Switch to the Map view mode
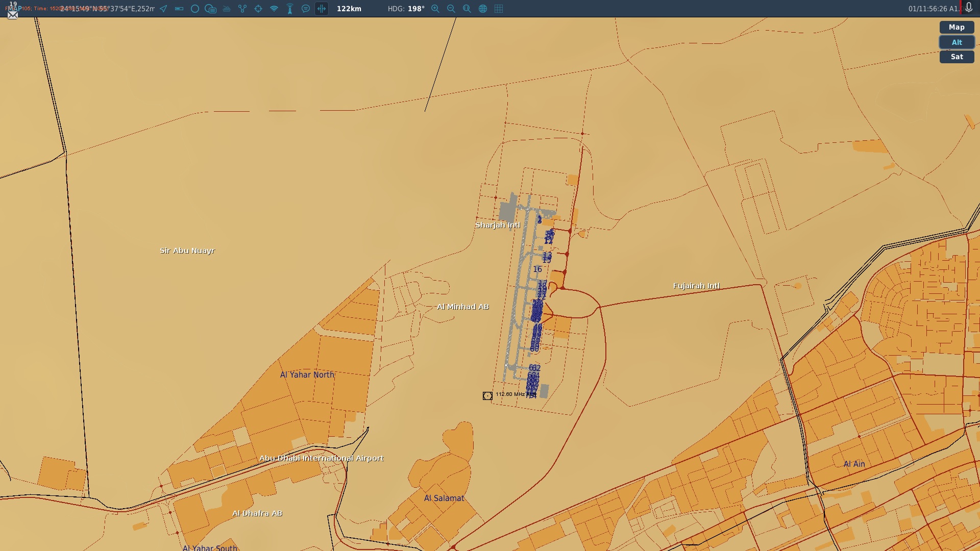 957,28
